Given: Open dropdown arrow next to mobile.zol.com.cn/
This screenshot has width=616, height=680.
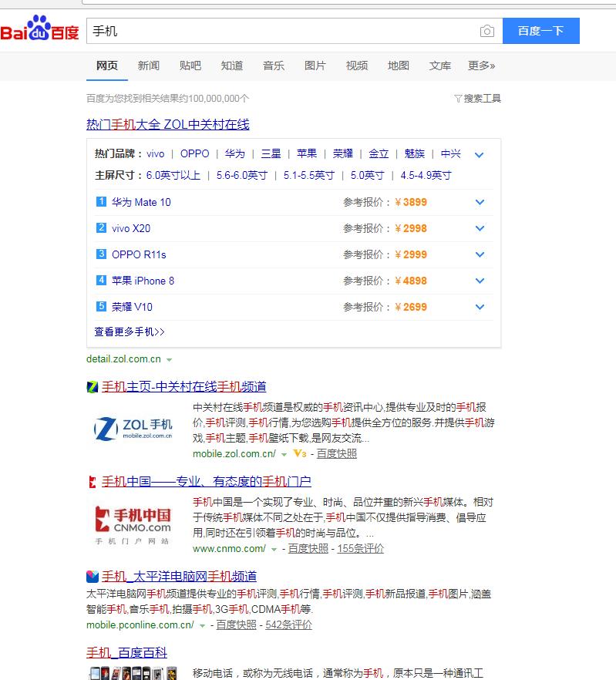Looking at the screenshot, I should coord(284,455).
